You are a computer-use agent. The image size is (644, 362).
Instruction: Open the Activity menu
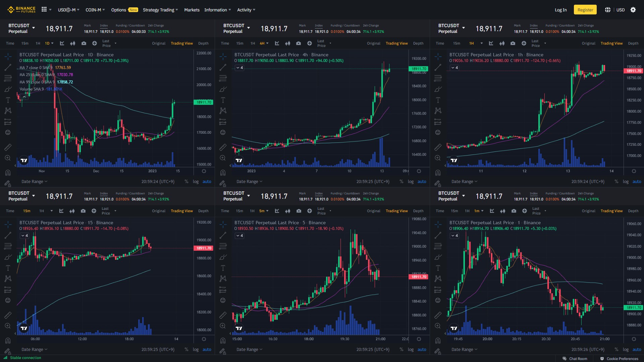[246, 10]
